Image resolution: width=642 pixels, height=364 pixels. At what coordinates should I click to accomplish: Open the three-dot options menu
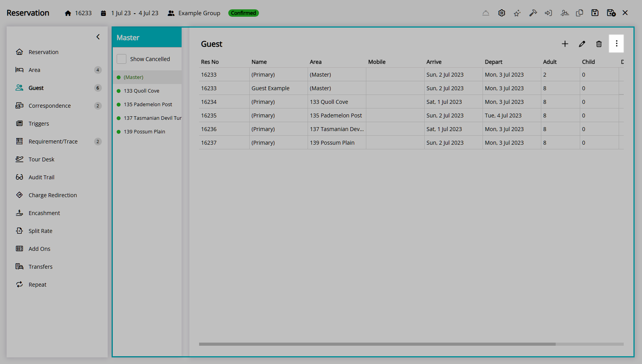point(616,44)
